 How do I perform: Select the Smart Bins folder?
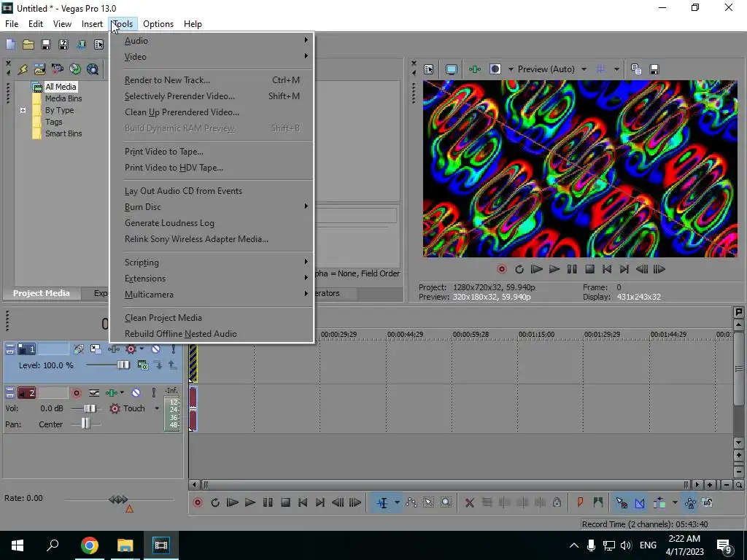63,134
